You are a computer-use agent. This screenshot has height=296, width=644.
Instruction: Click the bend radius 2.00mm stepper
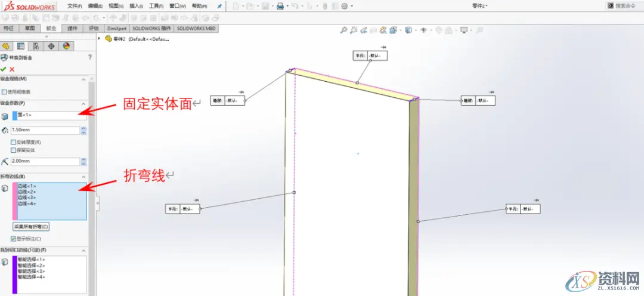pos(84,162)
